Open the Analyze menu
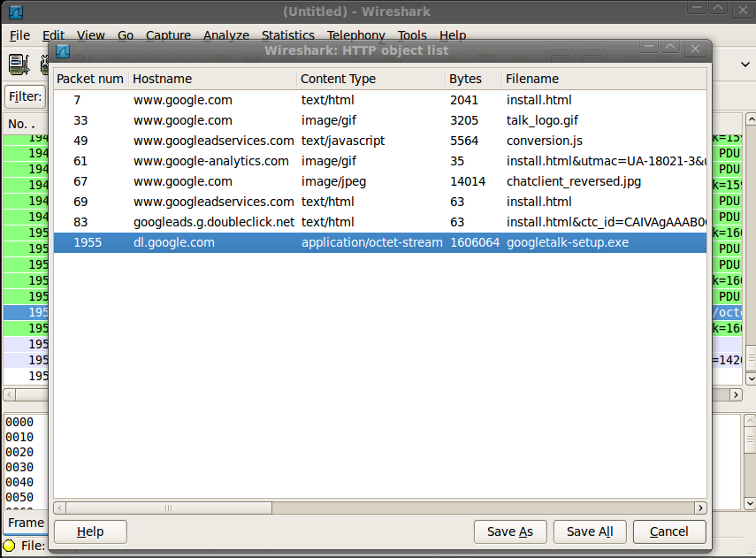The width and height of the screenshot is (756, 558). pyautogui.click(x=226, y=35)
